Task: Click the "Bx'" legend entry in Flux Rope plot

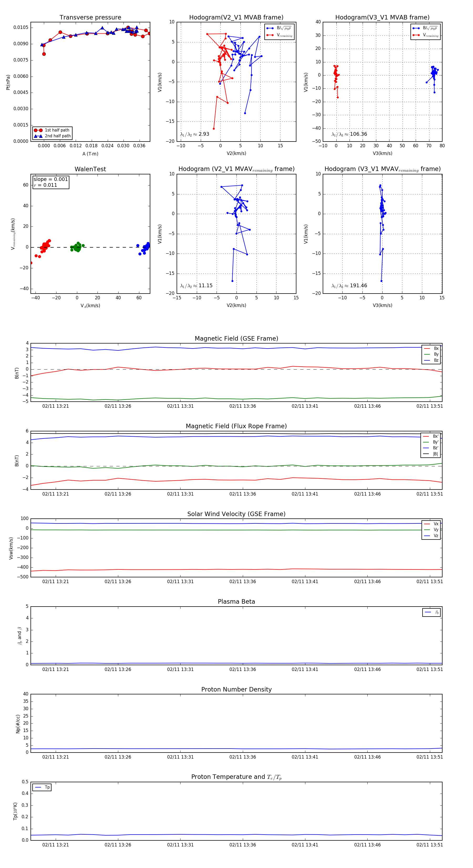Action: point(431,436)
